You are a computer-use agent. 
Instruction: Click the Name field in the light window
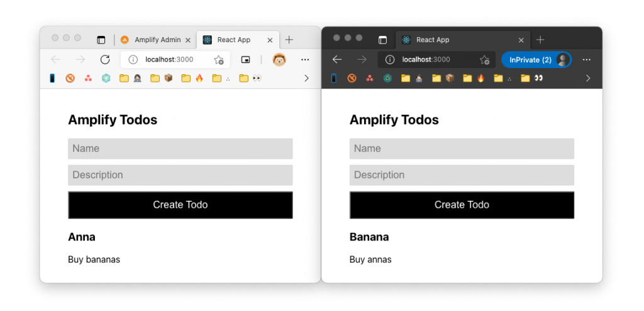tap(180, 149)
